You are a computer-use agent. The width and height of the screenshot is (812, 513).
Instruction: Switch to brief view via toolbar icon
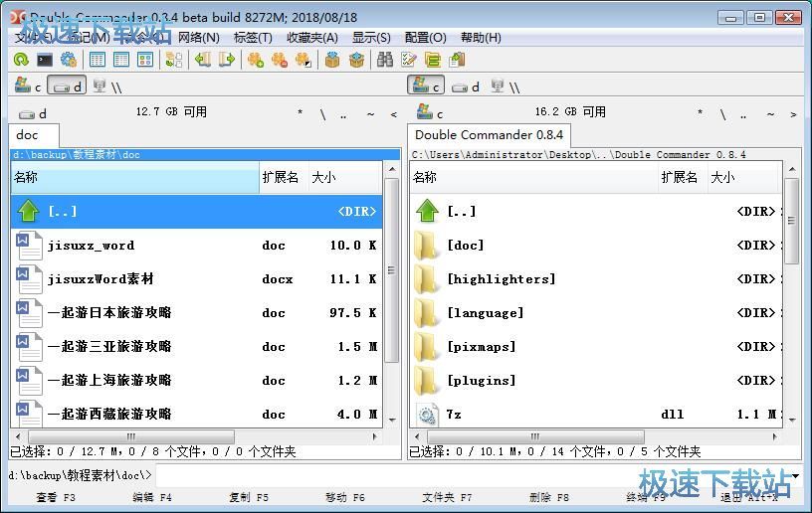(98, 60)
